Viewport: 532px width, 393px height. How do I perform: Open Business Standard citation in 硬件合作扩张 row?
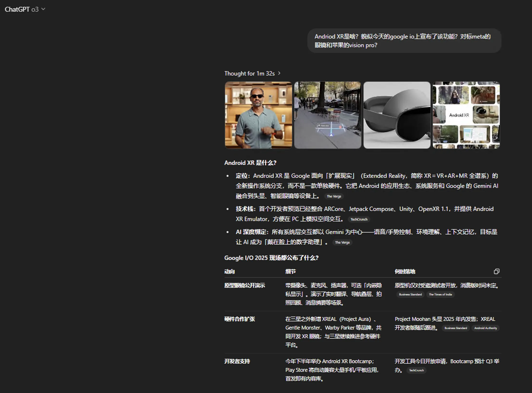tap(456, 328)
